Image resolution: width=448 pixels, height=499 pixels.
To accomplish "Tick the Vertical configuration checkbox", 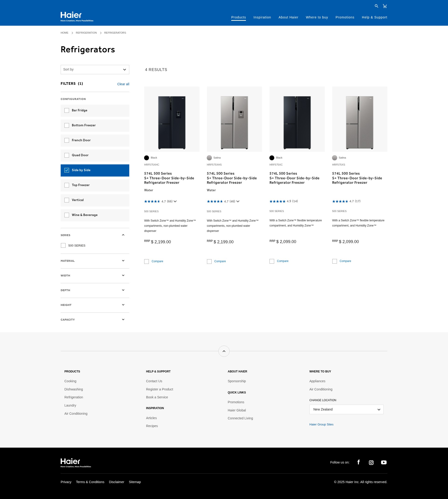I will 67,200.
